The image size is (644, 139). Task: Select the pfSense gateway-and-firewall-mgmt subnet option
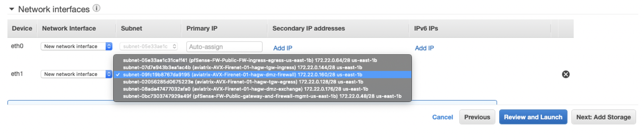pos(262,96)
